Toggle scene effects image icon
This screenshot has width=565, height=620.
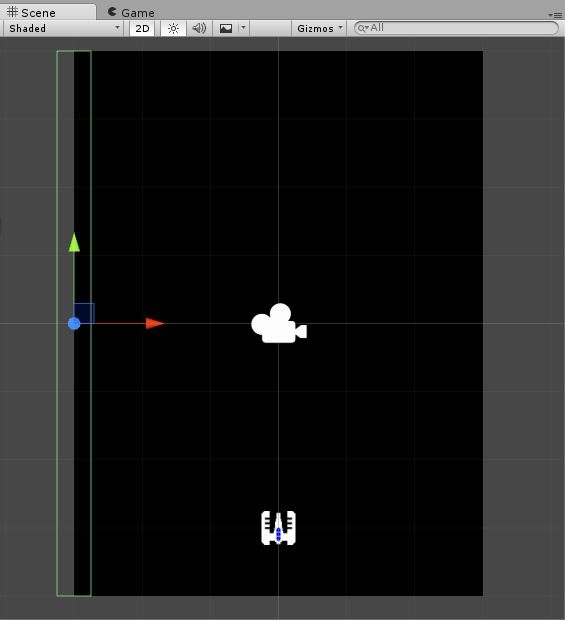pos(226,28)
